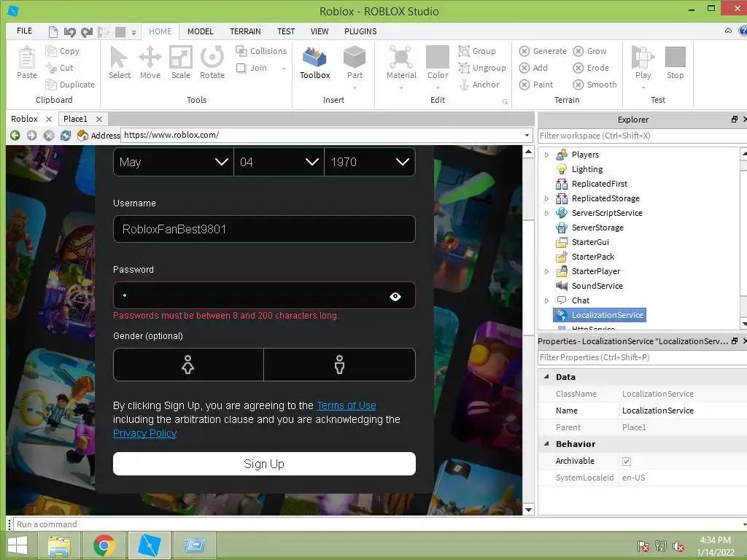Click the Generate terrain tool
Image resolution: width=747 pixels, height=560 pixels.
[543, 51]
